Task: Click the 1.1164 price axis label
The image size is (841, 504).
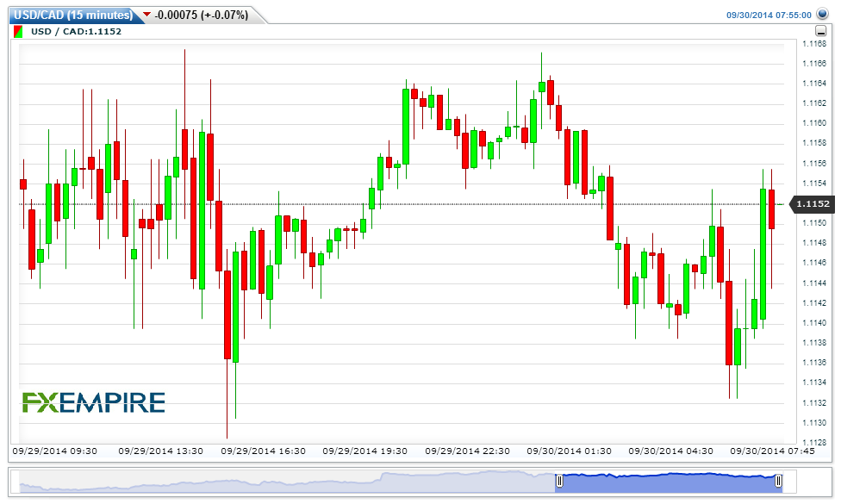Action: (x=814, y=84)
